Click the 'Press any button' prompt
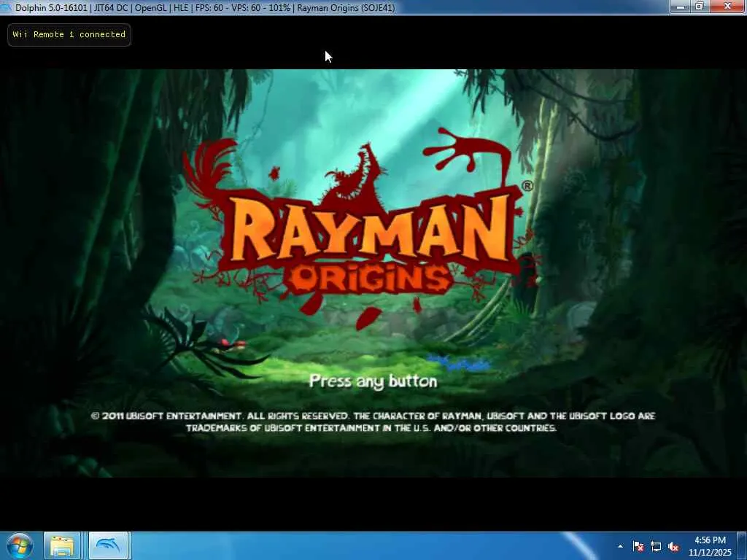The image size is (747, 560). tap(373, 381)
